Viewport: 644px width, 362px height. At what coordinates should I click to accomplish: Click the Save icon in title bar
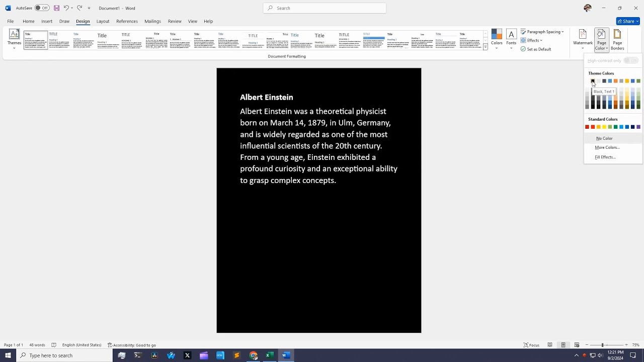pos(56,8)
